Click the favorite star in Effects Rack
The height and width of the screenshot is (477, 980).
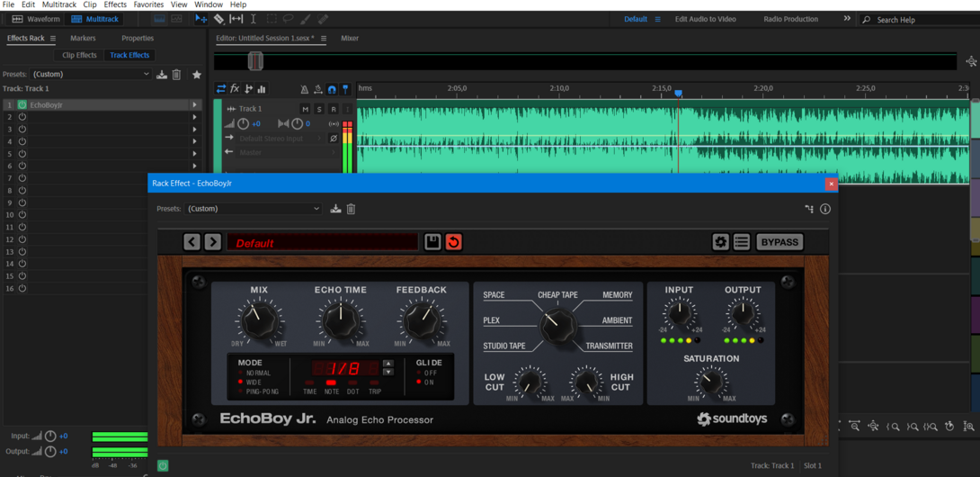click(197, 75)
